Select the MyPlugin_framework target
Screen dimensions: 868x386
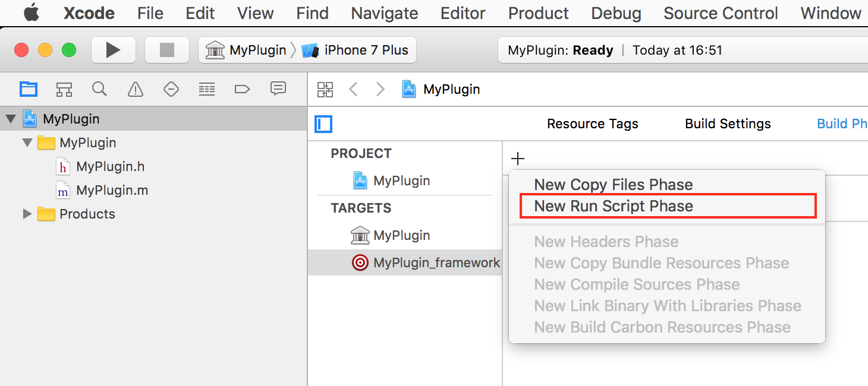pyautogui.click(x=436, y=262)
